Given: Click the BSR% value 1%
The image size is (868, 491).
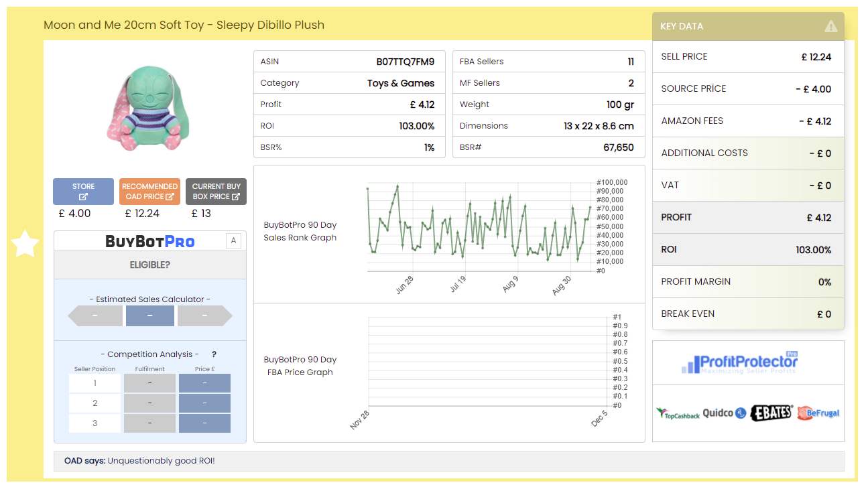Looking at the screenshot, I should point(430,147).
